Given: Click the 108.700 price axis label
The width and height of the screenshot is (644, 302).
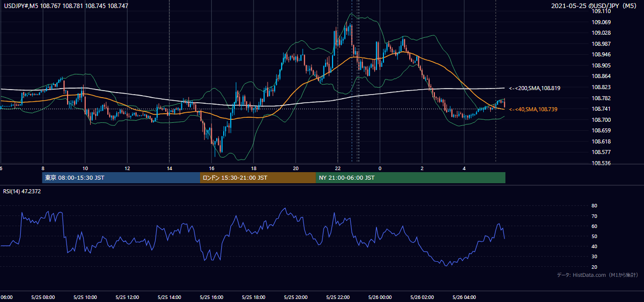Looking at the screenshot, I should point(602,120).
